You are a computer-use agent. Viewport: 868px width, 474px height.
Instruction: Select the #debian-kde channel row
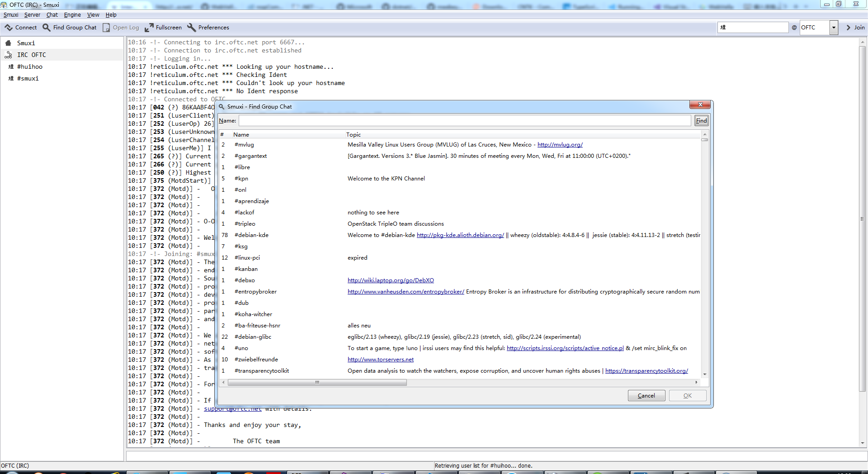tap(251, 235)
